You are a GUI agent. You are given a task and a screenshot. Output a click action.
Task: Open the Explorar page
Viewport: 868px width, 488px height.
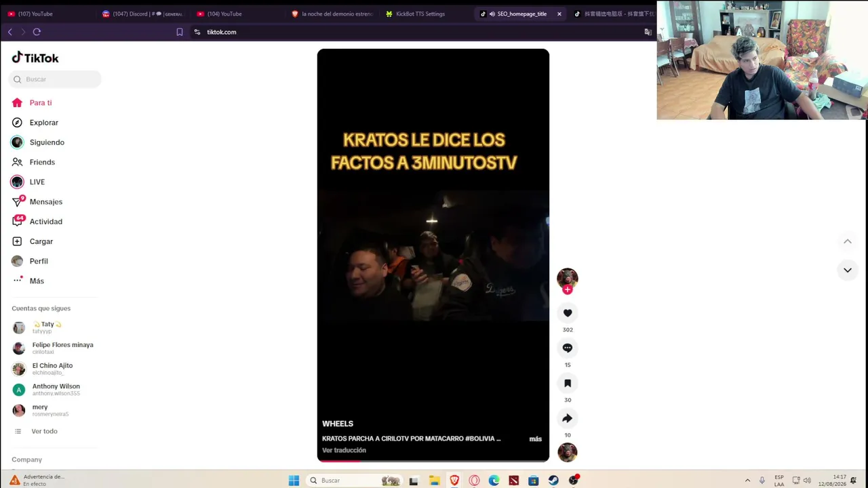point(35,123)
